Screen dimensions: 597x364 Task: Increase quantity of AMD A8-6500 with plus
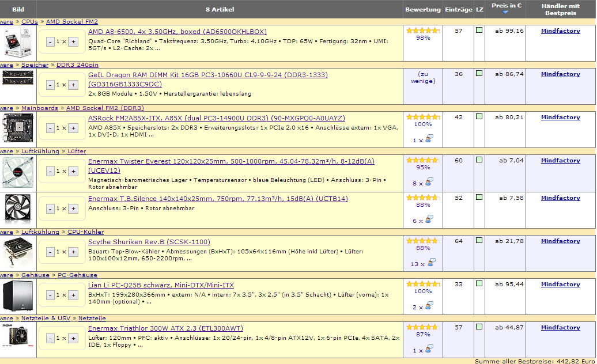[74, 41]
